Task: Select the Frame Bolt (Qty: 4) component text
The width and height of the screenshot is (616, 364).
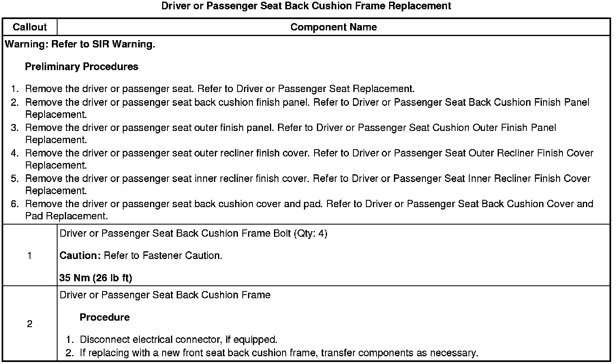Action: point(193,233)
